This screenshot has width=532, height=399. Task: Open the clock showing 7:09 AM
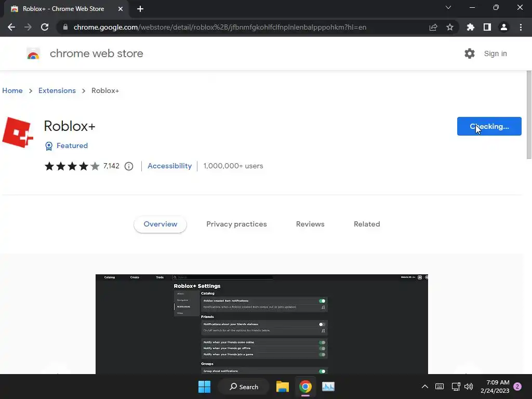(x=495, y=387)
